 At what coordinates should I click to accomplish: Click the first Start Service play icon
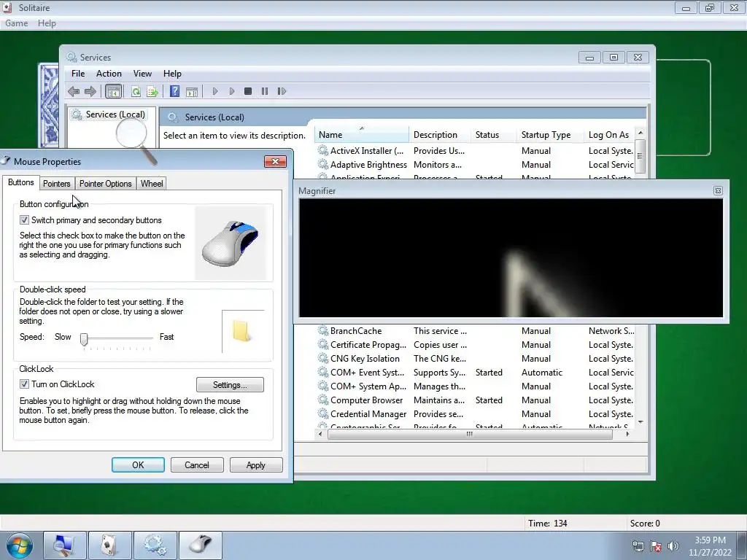click(215, 91)
